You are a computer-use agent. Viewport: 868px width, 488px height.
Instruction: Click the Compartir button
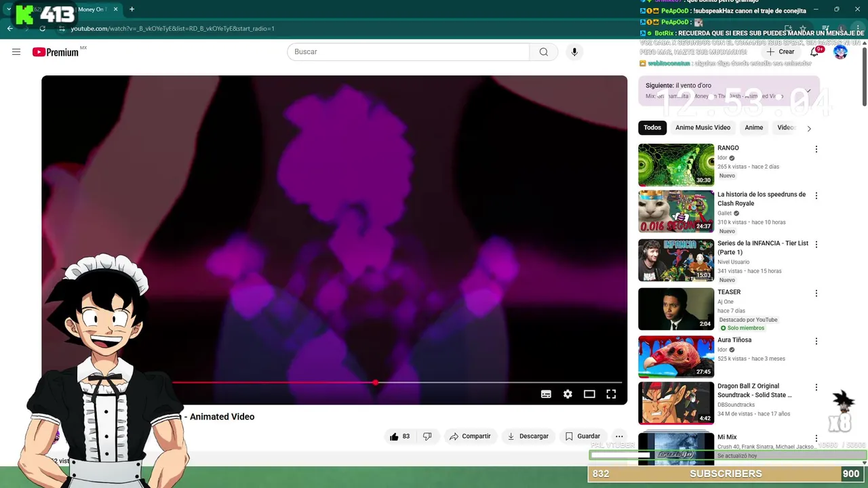click(x=470, y=436)
